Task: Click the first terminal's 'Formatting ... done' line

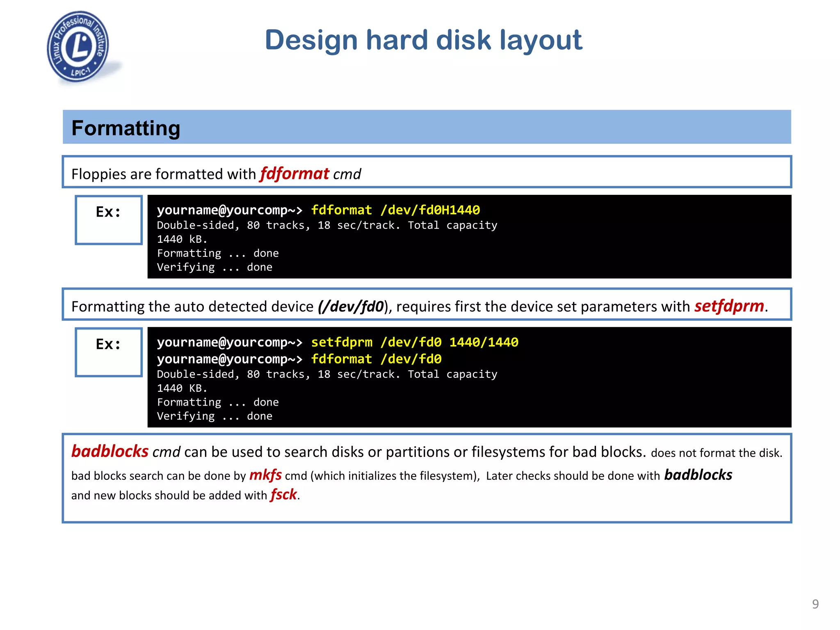Action: pyautogui.click(x=218, y=253)
